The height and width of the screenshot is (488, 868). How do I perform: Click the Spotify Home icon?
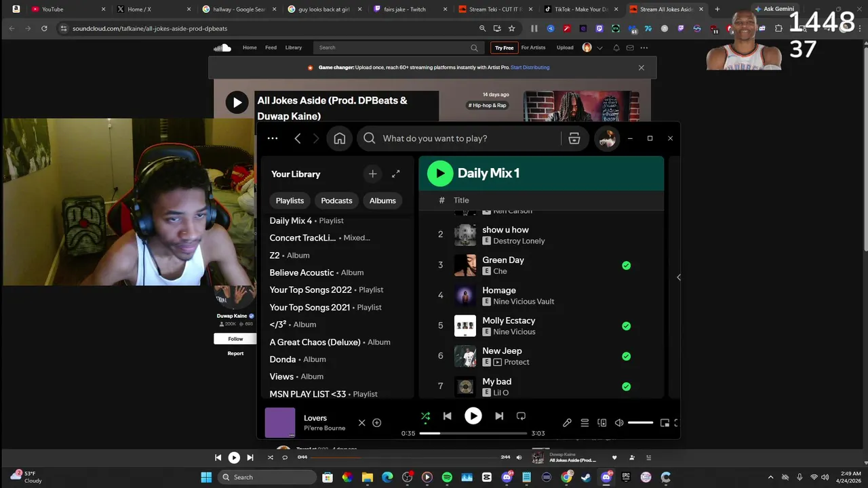[340, 138]
